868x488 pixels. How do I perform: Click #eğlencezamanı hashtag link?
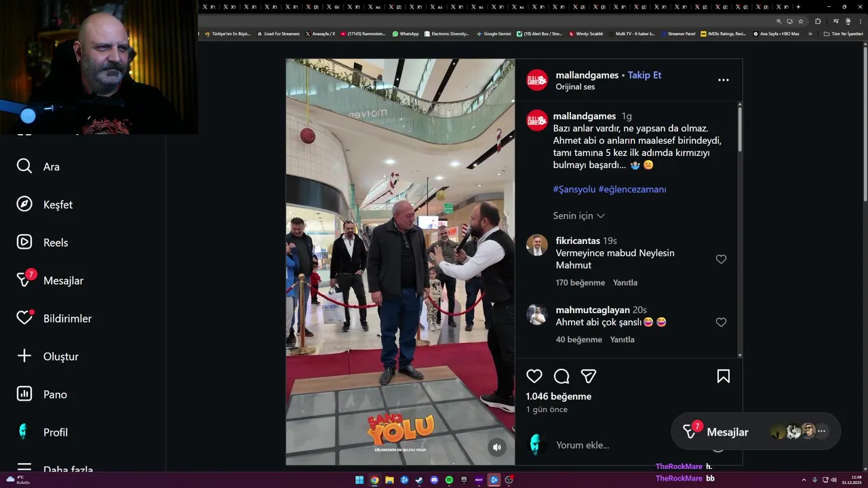tap(632, 189)
